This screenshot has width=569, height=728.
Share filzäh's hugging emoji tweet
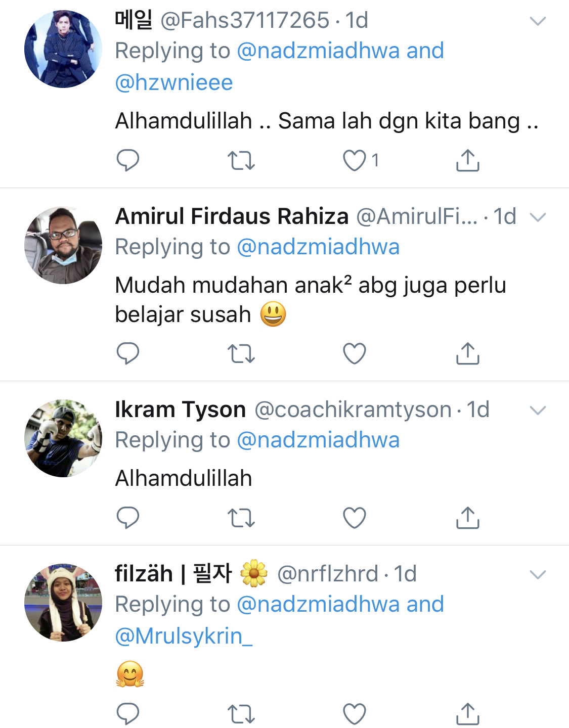coord(467,714)
